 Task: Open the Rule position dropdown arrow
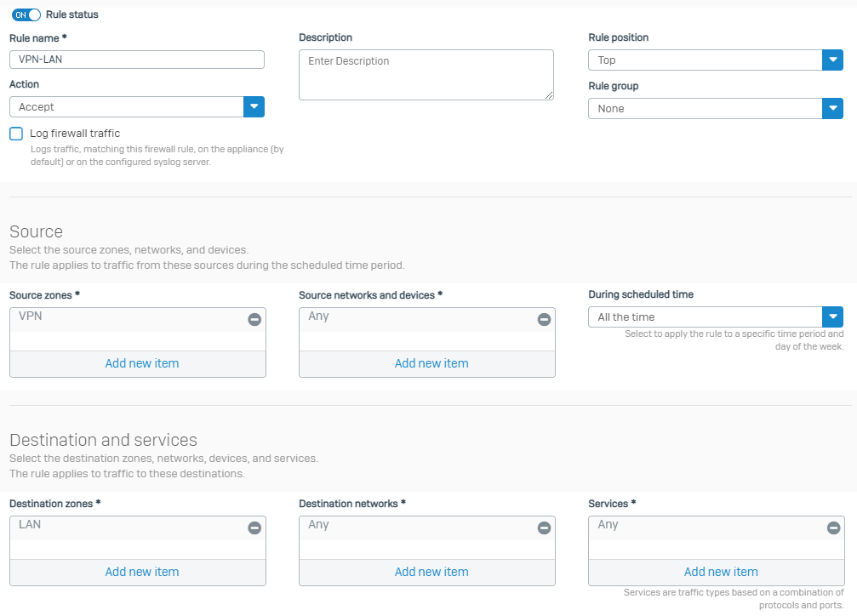(x=832, y=60)
